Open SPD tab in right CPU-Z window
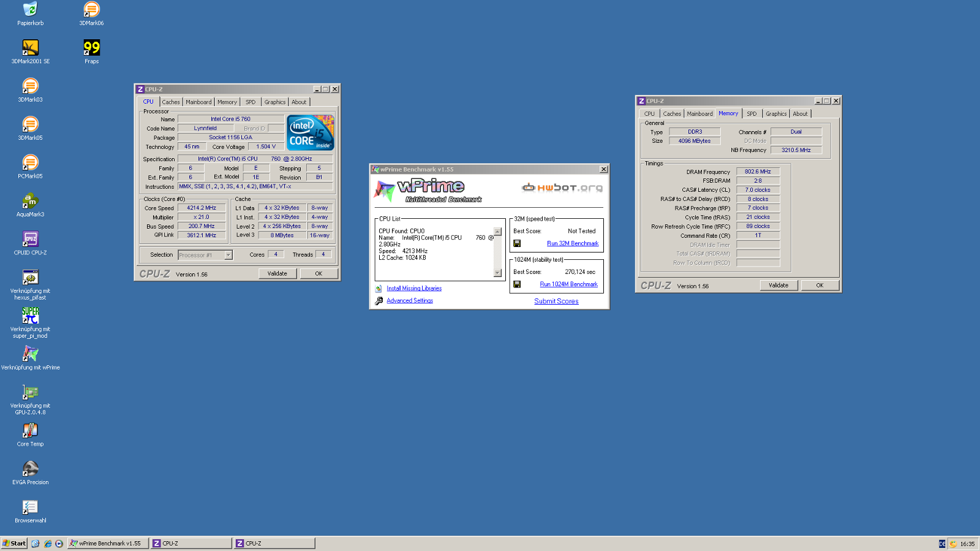The width and height of the screenshot is (980, 551). [752, 114]
